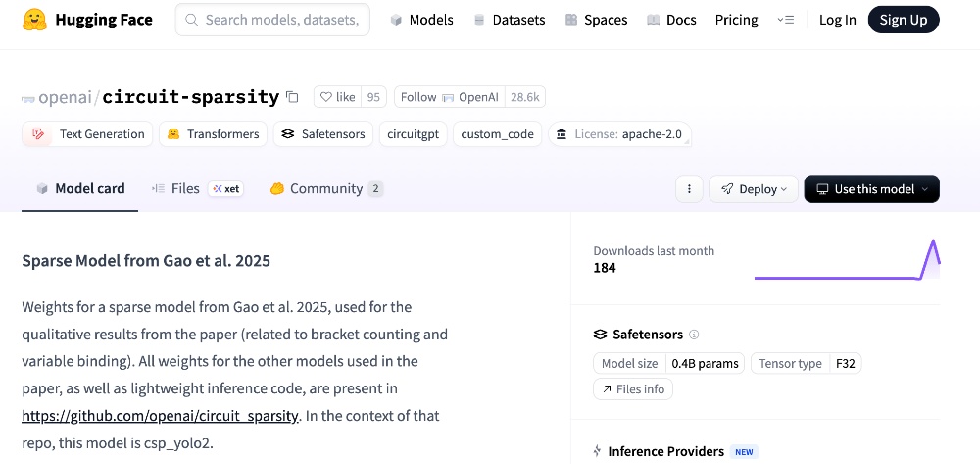Open the Community tab
This screenshot has width=980, height=464.
(x=325, y=188)
